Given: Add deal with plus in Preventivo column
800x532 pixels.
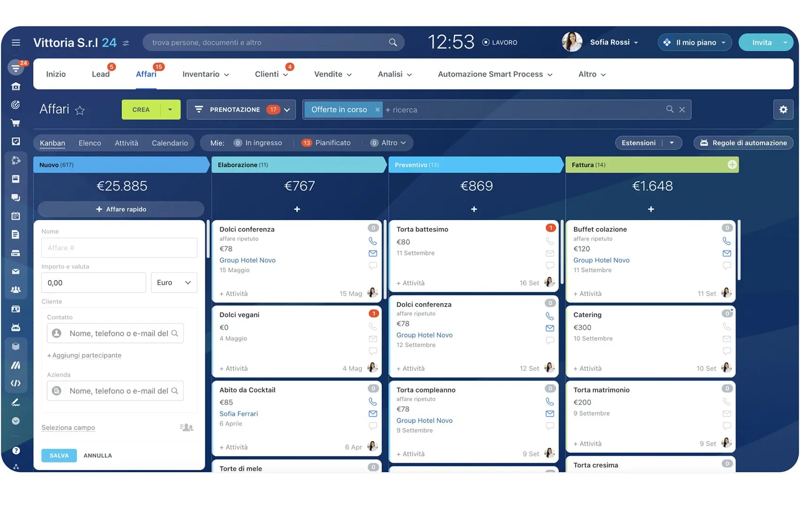Looking at the screenshot, I should coord(474,209).
